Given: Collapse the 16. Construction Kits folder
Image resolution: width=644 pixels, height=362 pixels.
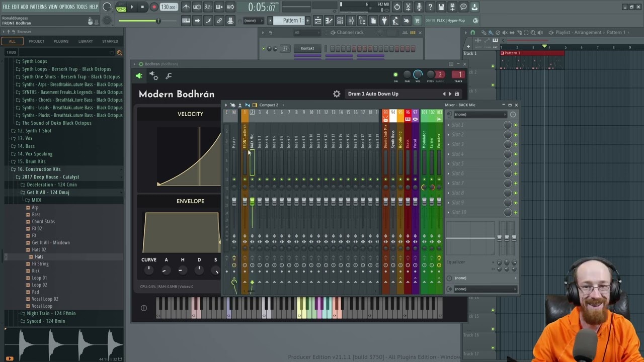Looking at the screenshot, I should coord(39,169).
